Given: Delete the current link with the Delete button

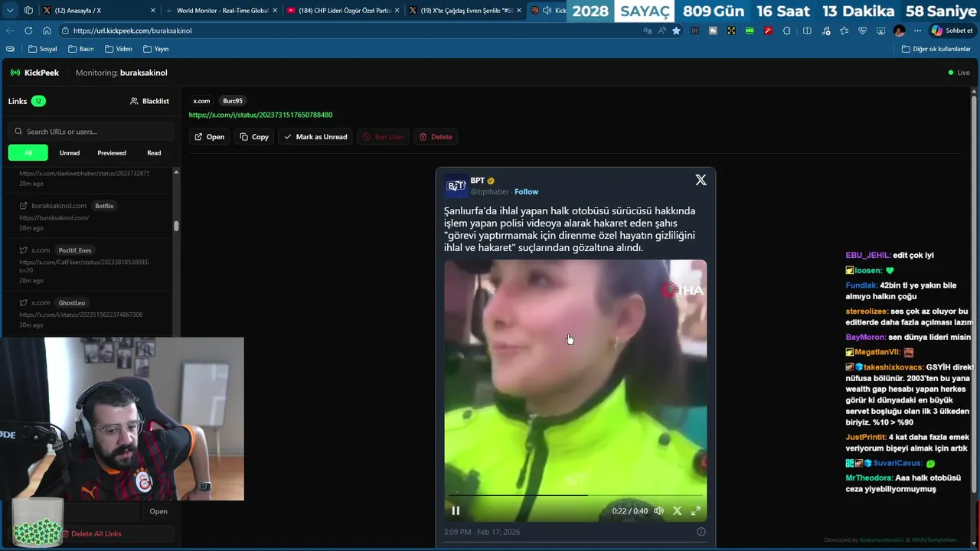Looking at the screenshot, I should (436, 137).
